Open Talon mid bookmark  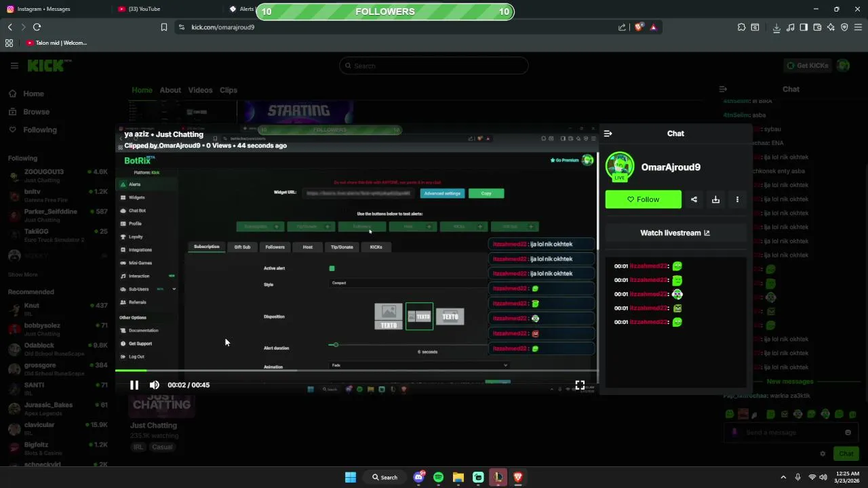coord(57,43)
